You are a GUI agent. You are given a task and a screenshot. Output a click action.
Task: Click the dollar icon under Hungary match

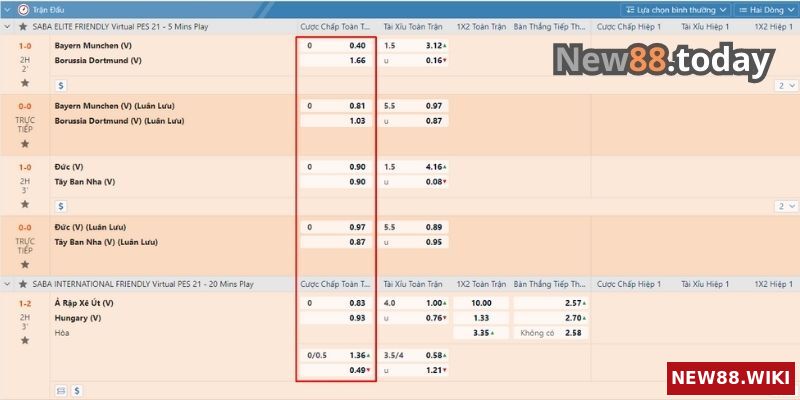77,391
